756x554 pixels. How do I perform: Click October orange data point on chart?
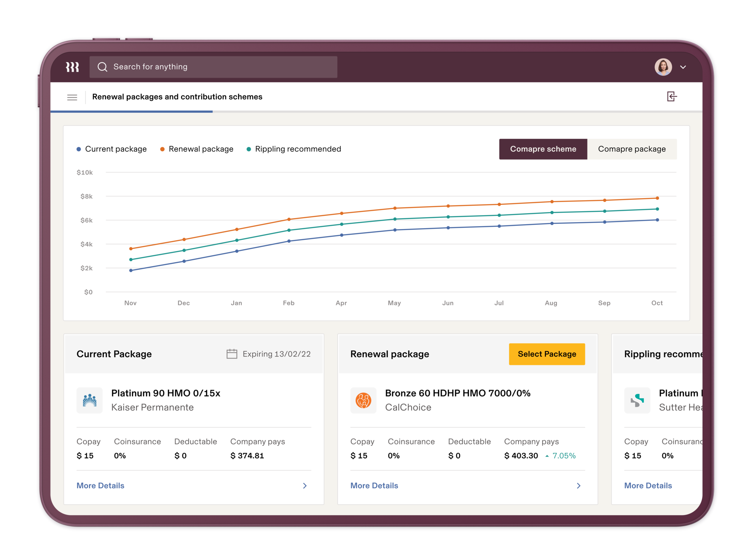coord(657,198)
